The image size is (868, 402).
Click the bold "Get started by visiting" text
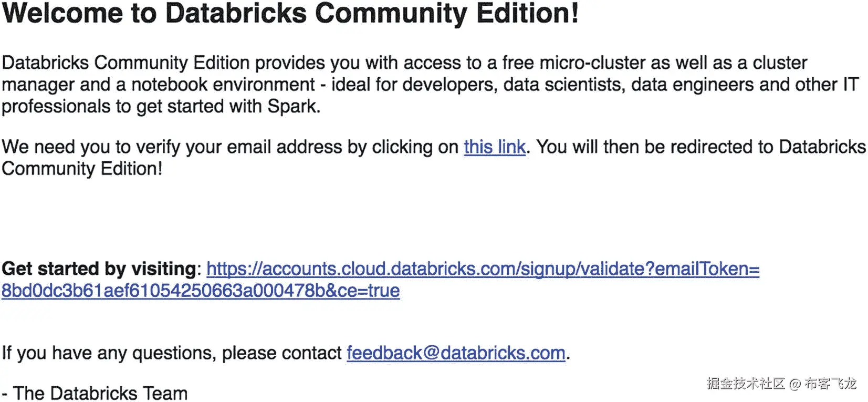tap(99, 269)
